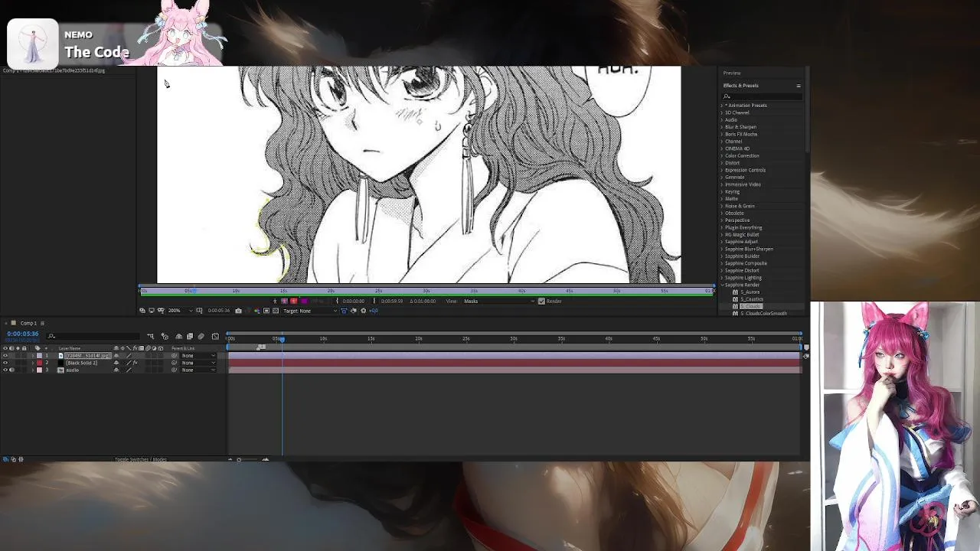Viewport: 980px width, 551px height.
Task: Open parent dropdown for Black Solid 2
Action: [x=198, y=363]
